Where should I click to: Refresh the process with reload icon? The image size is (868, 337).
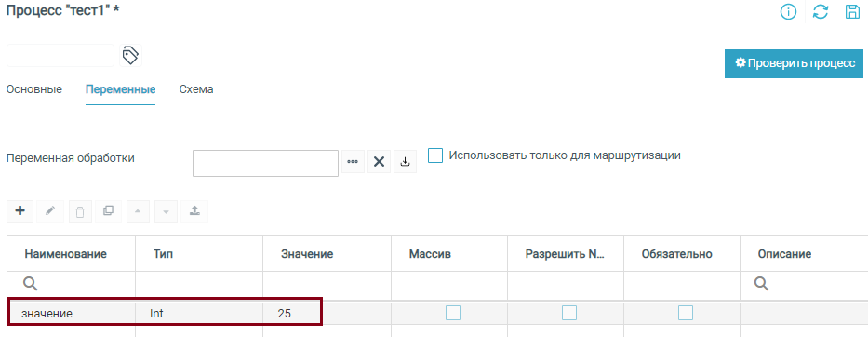click(821, 12)
